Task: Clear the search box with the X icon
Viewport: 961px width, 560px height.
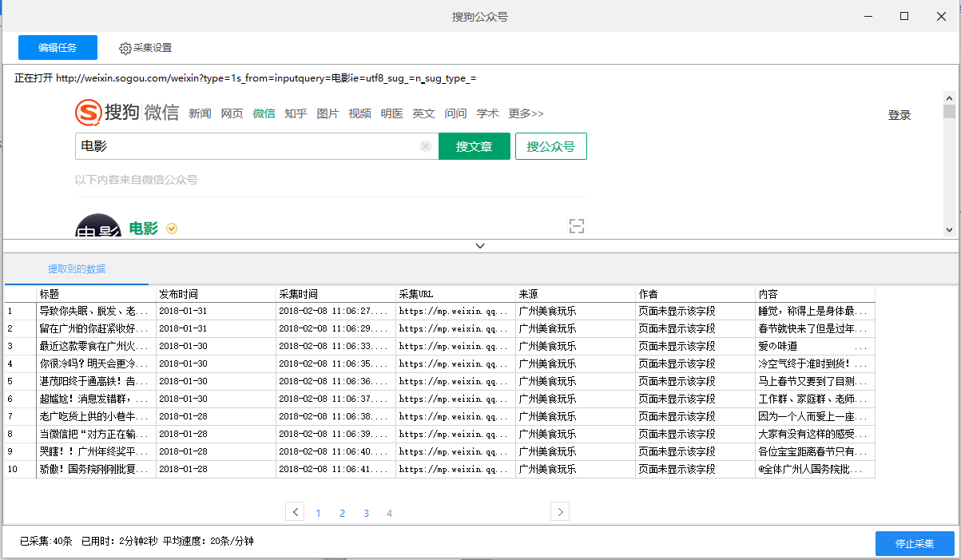Action: 426,146
